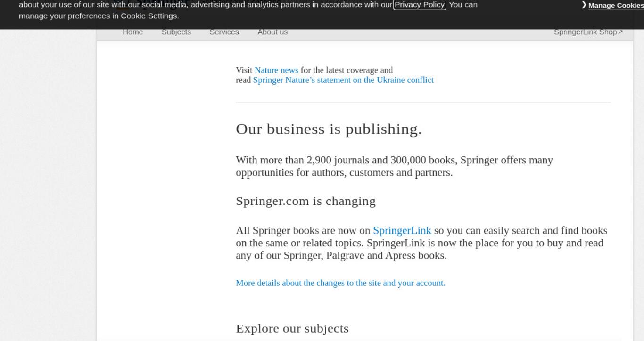Image resolution: width=644 pixels, height=341 pixels.
Task: Click the external arrow icon after SpringerLink Shop
Action: point(620,32)
